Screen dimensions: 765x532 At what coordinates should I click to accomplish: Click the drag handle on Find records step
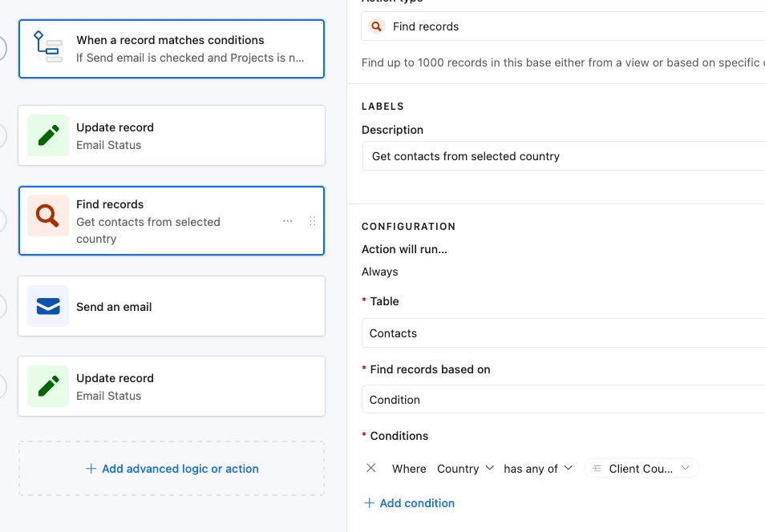(x=313, y=221)
